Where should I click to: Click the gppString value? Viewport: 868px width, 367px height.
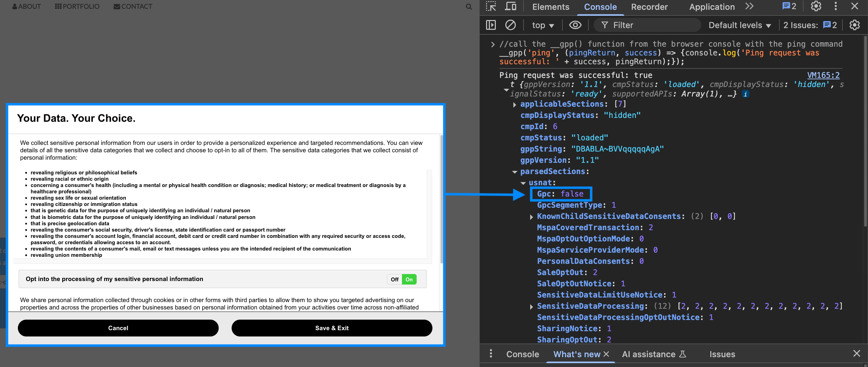pyautogui.click(x=617, y=149)
